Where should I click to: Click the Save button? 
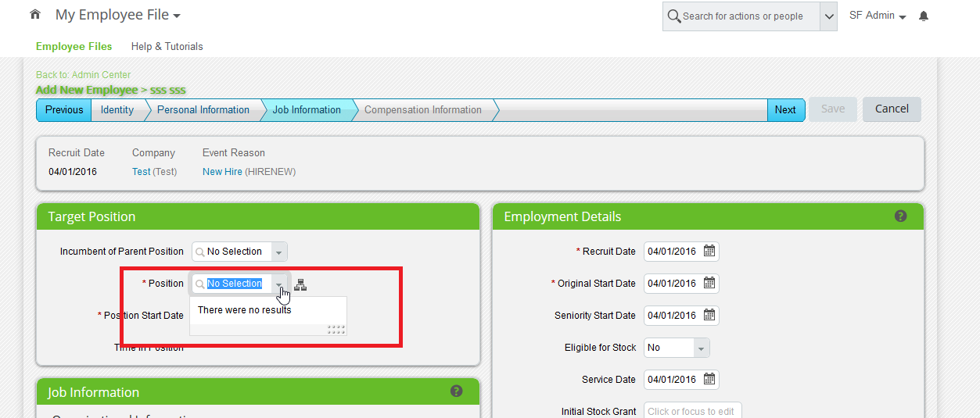833,109
